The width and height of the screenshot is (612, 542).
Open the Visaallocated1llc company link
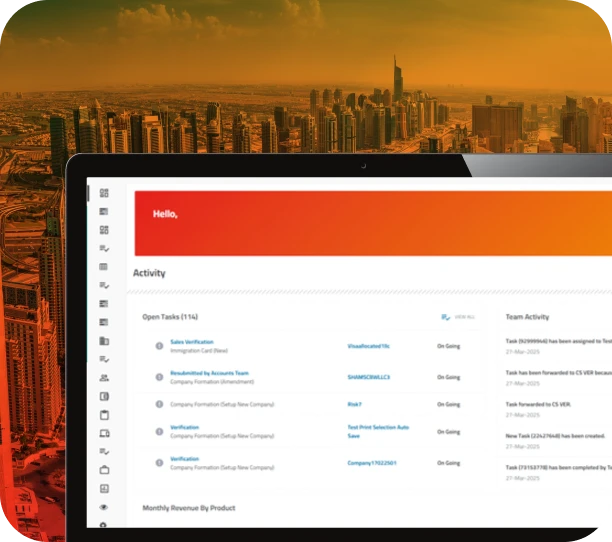coord(368,346)
